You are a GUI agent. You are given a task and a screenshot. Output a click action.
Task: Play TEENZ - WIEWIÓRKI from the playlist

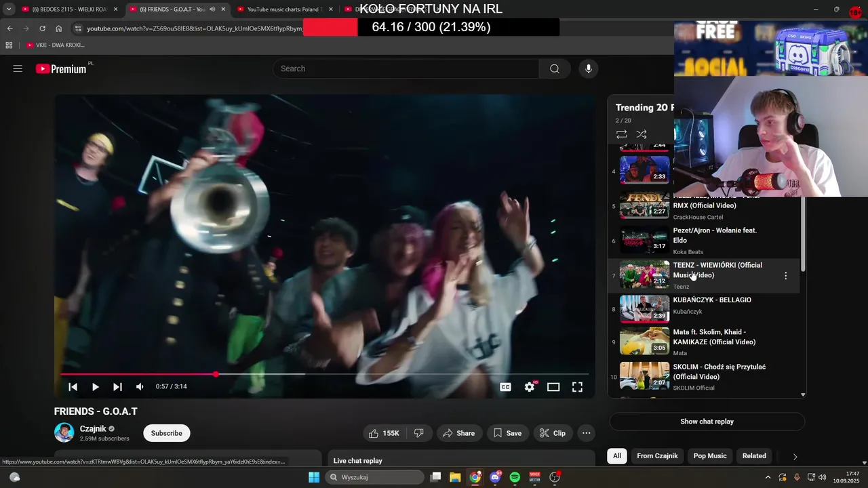[x=703, y=276]
